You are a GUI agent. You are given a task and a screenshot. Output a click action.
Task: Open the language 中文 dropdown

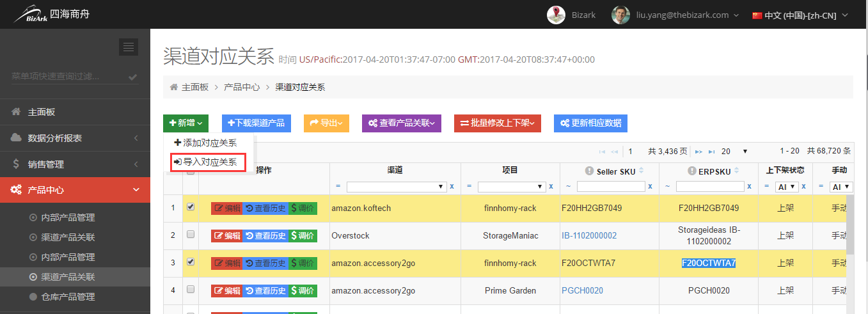[800, 15]
